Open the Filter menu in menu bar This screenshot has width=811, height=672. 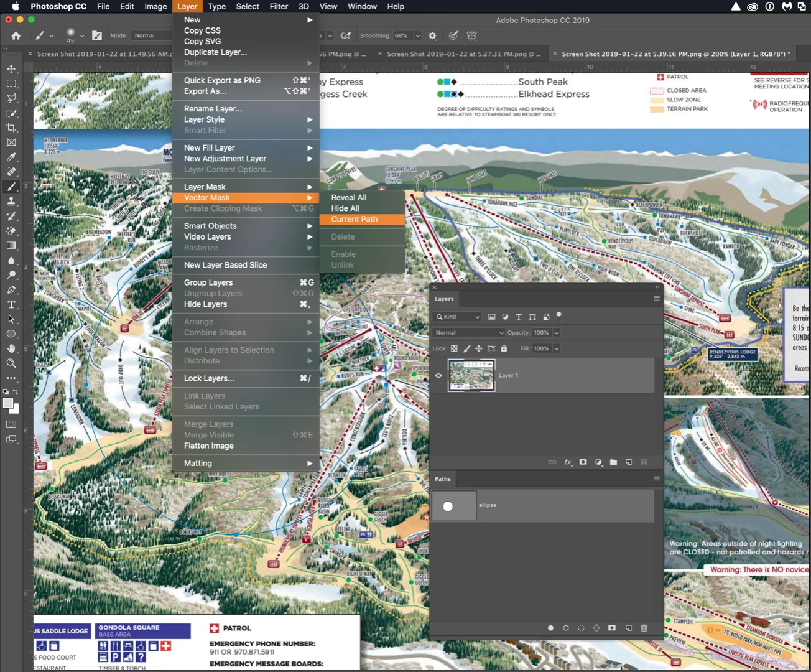tap(279, 6)
